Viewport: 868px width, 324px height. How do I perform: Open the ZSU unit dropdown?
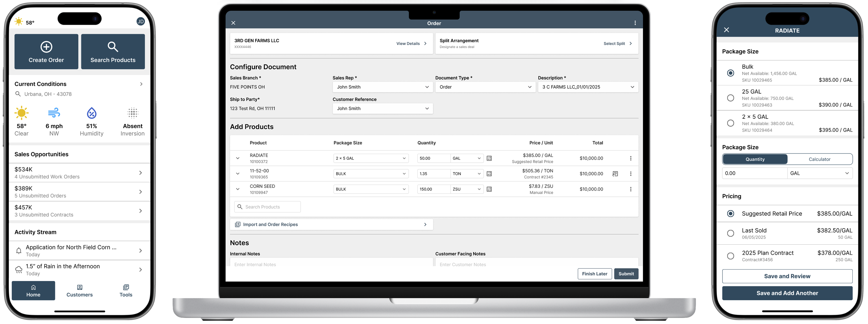click(467, 189)
